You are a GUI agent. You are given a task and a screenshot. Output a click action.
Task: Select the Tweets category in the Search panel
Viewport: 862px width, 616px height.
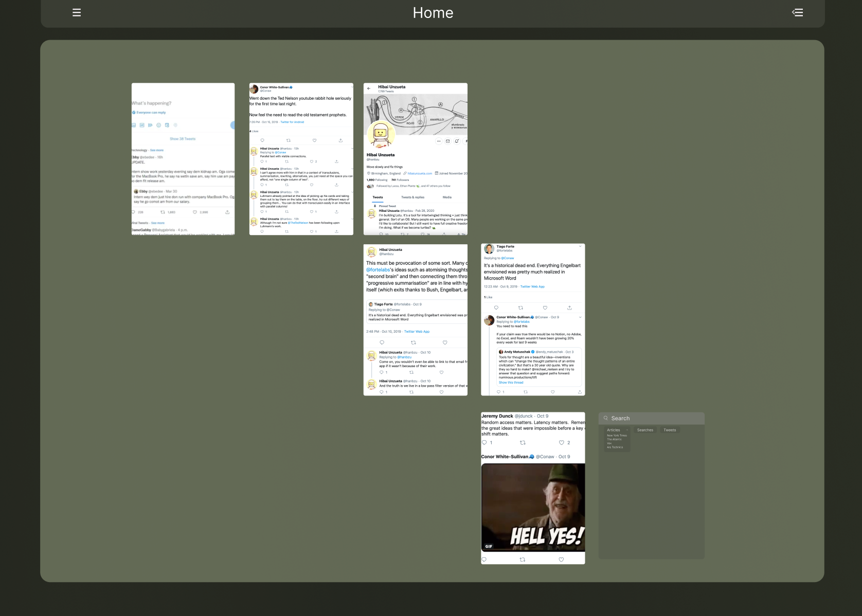click(x=670, y=430)
